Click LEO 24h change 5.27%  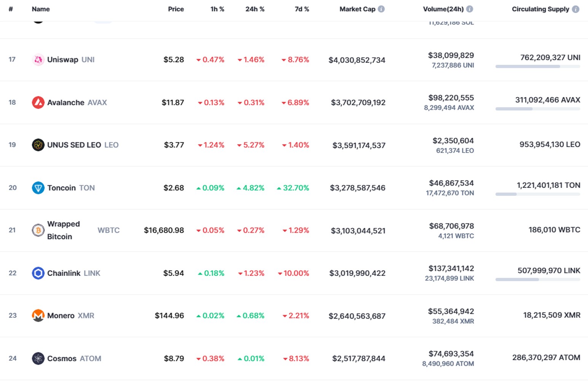click(251, 145)
